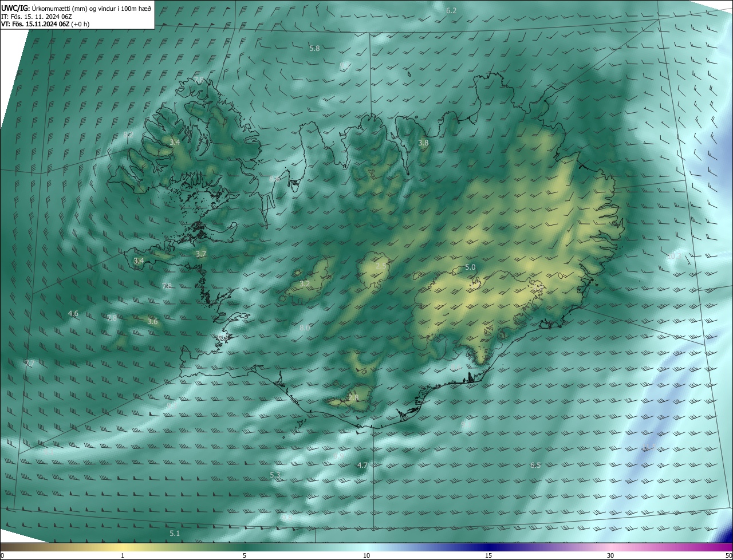The image size is (733, 560).
Task: Click the 8.0 value label on the map
Action: 305,328
